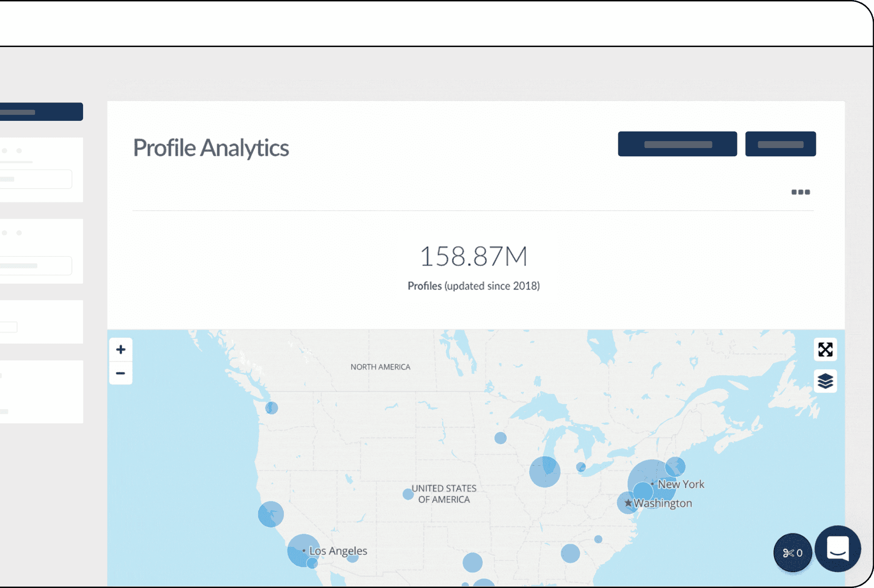Switch to the Profile Analytics section header
Image resolution: width=874 pixels, height=588 pixels.
click(x=211, y=148)
